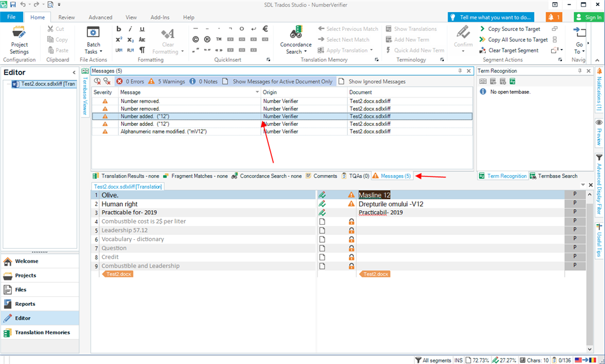This screenshot has width=605, height=364.
Task: Insert the RLM directional mark
Action: point(130,50)
